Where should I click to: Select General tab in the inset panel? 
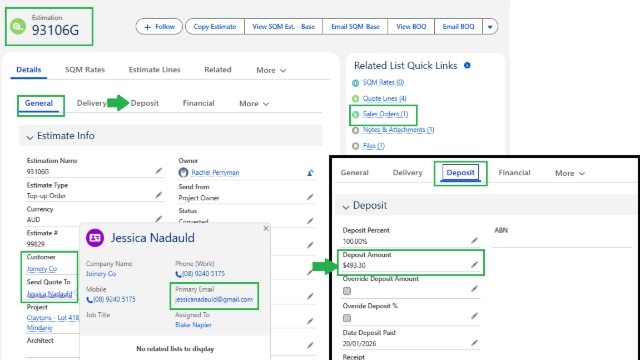point(354,173)
